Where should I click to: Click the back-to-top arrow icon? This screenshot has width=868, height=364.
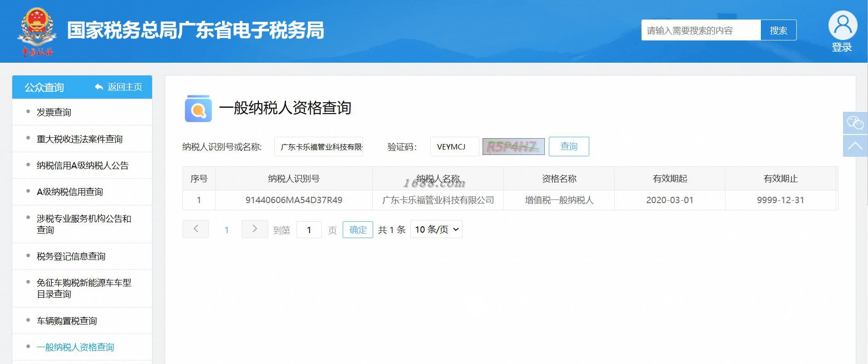[855, 145]
